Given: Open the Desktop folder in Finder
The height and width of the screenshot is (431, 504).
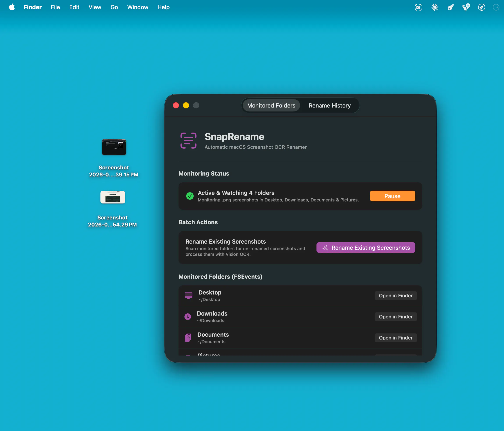Looking at the screenshot, I should 396,296.
